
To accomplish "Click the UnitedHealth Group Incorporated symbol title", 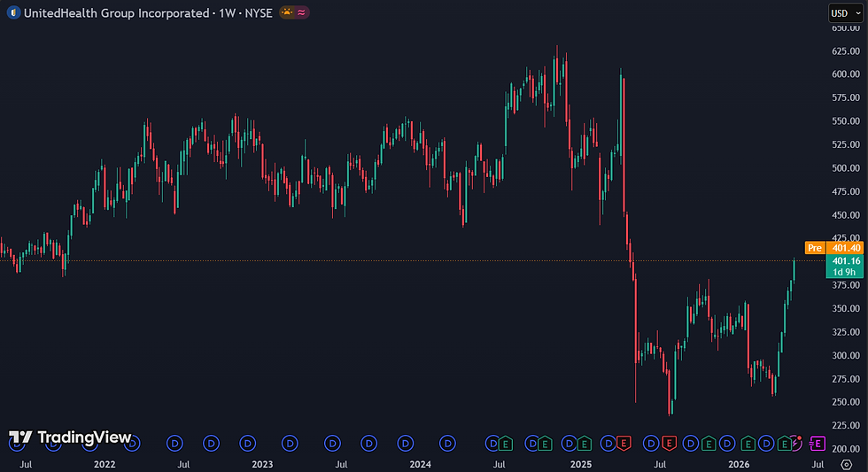I will pos(116,12).
